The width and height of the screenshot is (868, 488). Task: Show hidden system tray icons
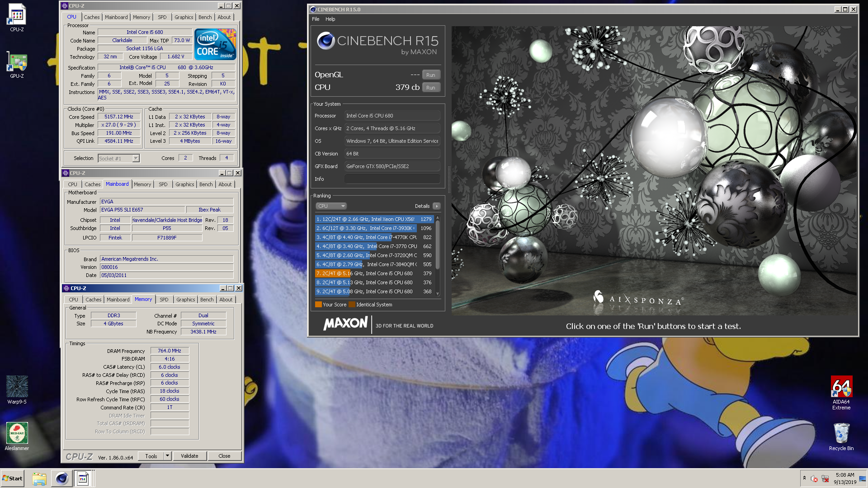point(804,478)
